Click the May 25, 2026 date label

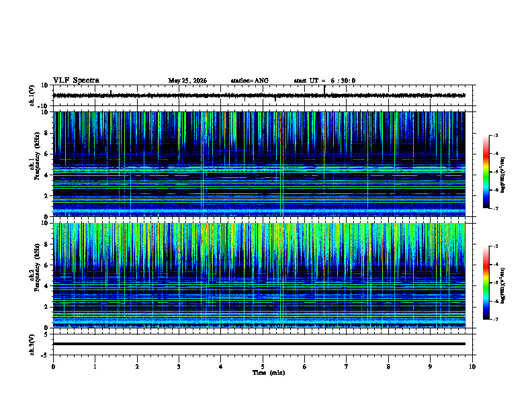click(187, 81)
